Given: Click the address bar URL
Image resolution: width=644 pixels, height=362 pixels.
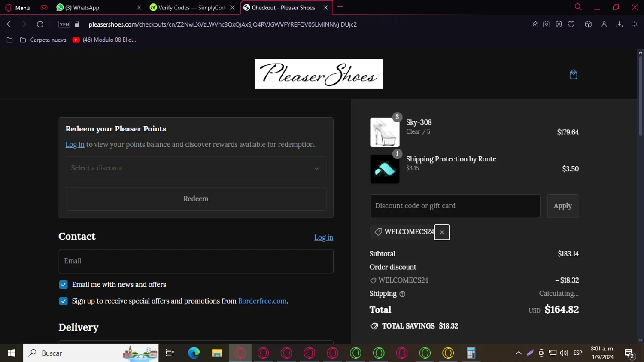Looking at the screenshot, I should (223, 24).
